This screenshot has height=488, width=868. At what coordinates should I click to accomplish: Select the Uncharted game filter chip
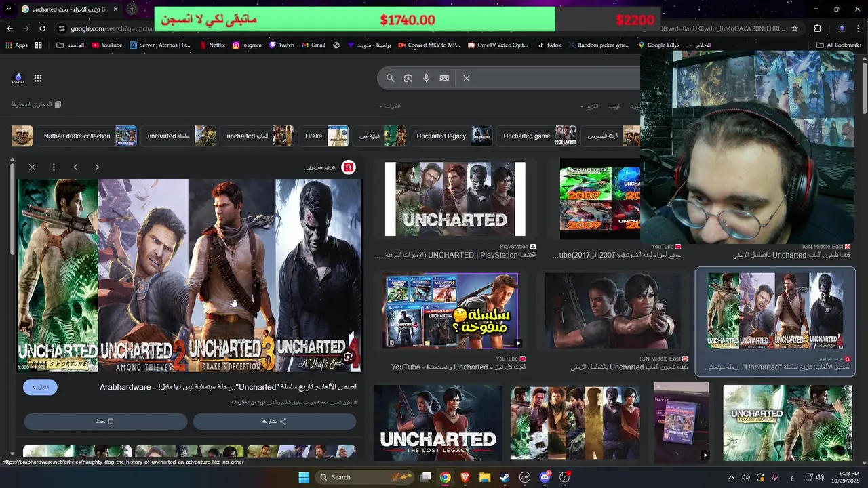(x=538, y=136)
